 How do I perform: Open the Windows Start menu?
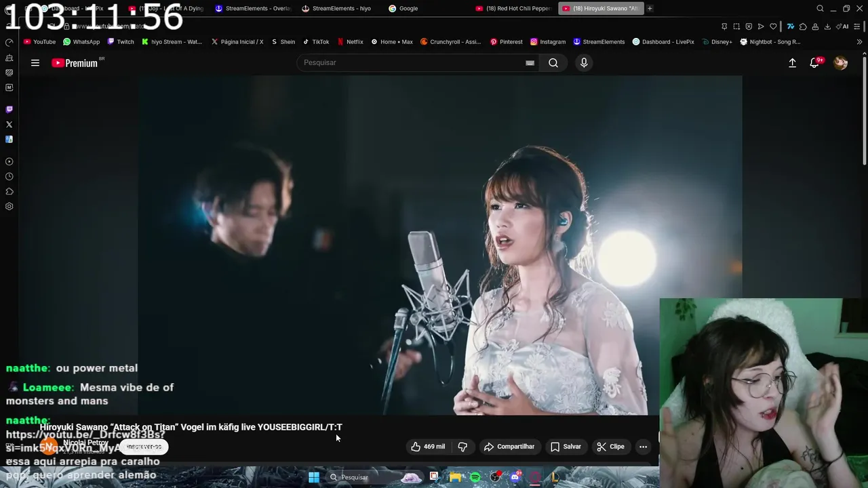[x=314, y=477]
